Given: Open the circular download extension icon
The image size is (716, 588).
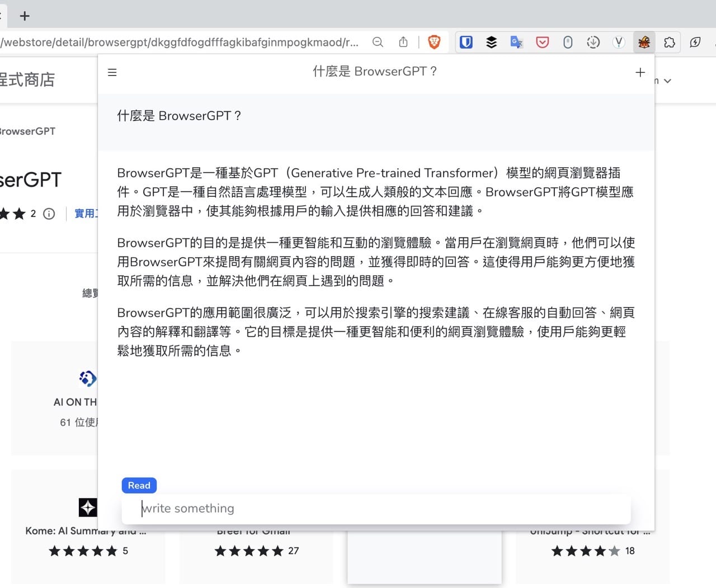Looking at the screenshot, I should pos(593,42).
